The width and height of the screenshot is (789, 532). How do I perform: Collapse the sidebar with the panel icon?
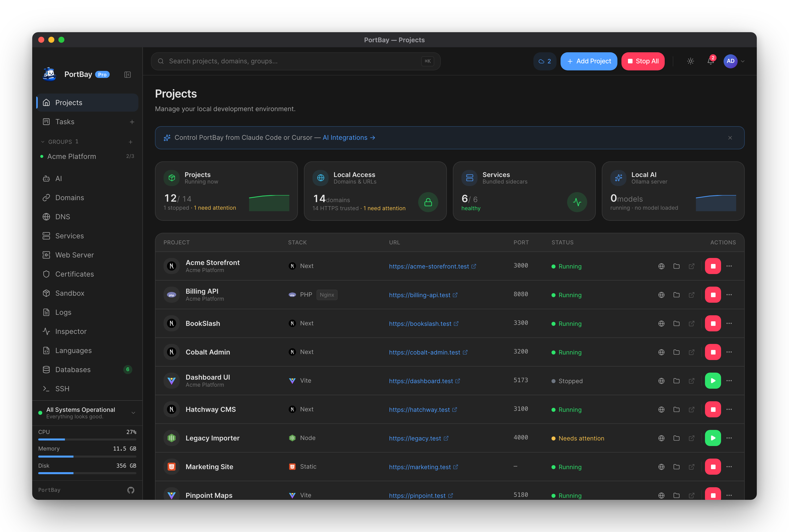click(x=127, y=75)
